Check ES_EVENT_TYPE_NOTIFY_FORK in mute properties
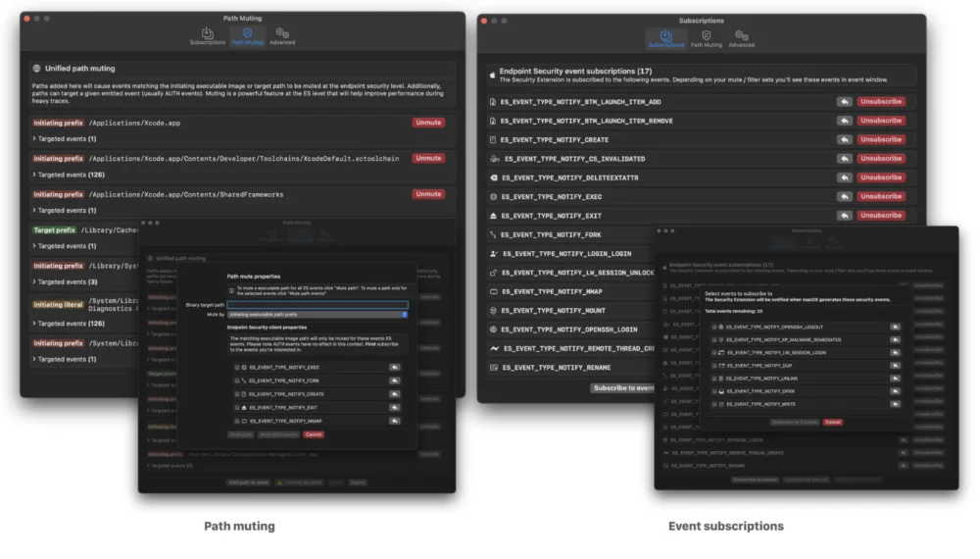Image resolution: width=980 pixels, height=559 pixels. 237,381
